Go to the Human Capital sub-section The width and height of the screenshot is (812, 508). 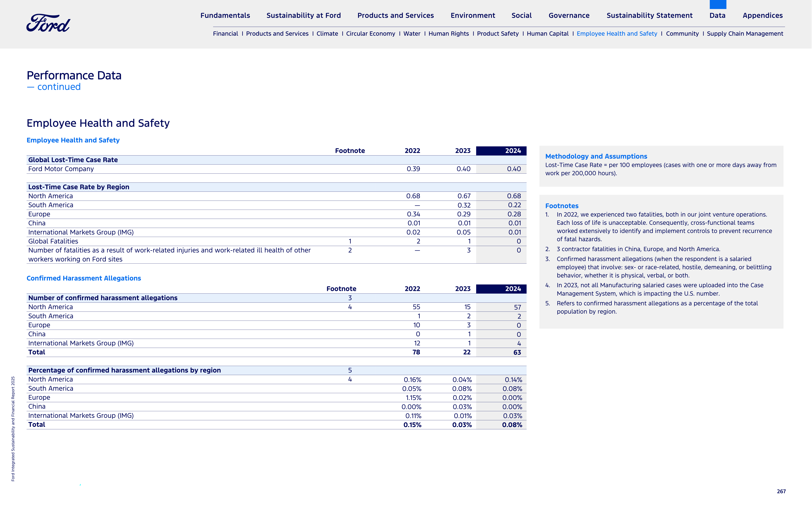[548, 34]
